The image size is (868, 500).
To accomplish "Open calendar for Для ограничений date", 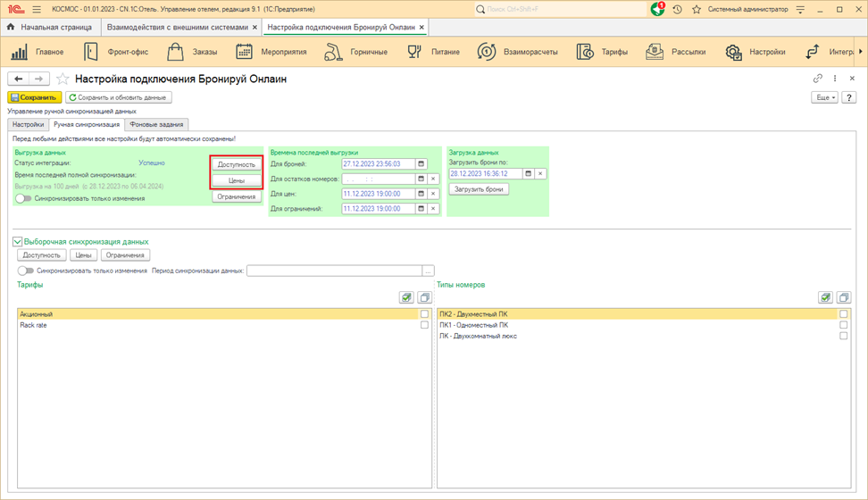I will pos(421,209).
